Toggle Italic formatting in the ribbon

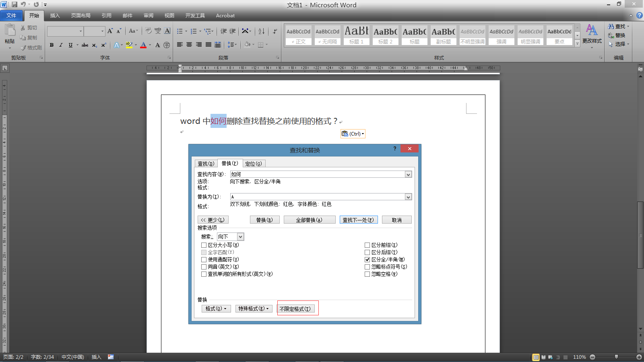(61, 45)
